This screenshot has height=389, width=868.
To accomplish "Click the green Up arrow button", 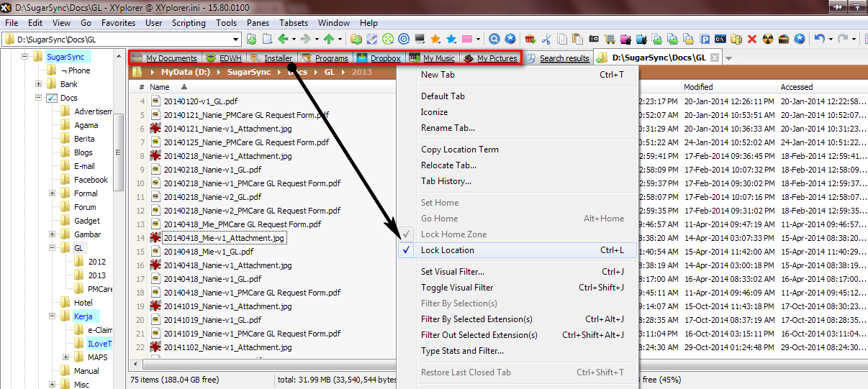I will coord(328,39).
